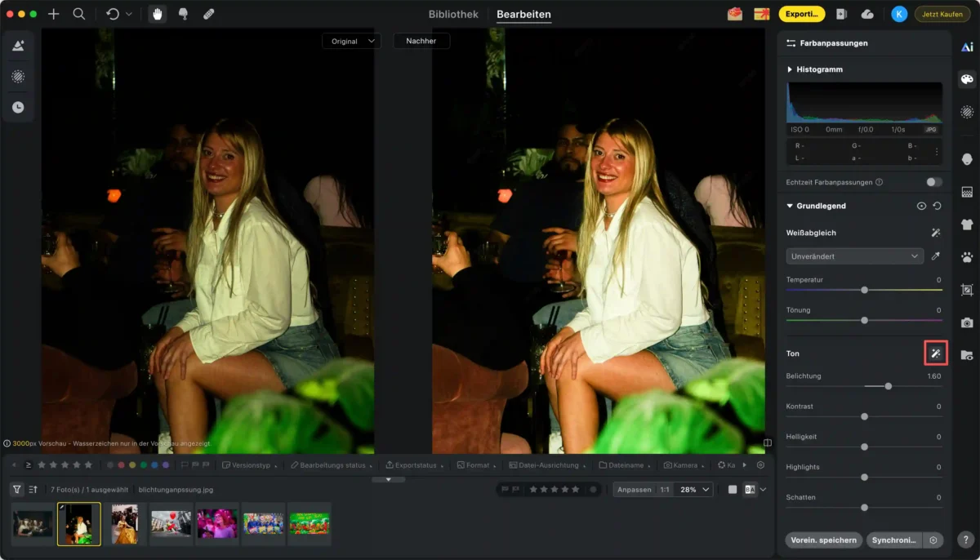Expand the Histogramm section
This screenshot has height=560, width=980.
pos(790,69)
